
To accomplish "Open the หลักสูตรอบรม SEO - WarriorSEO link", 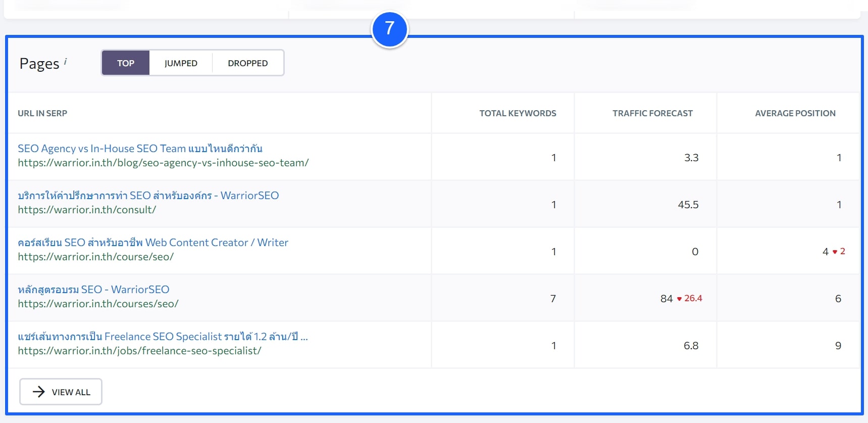I will [93, 290].
